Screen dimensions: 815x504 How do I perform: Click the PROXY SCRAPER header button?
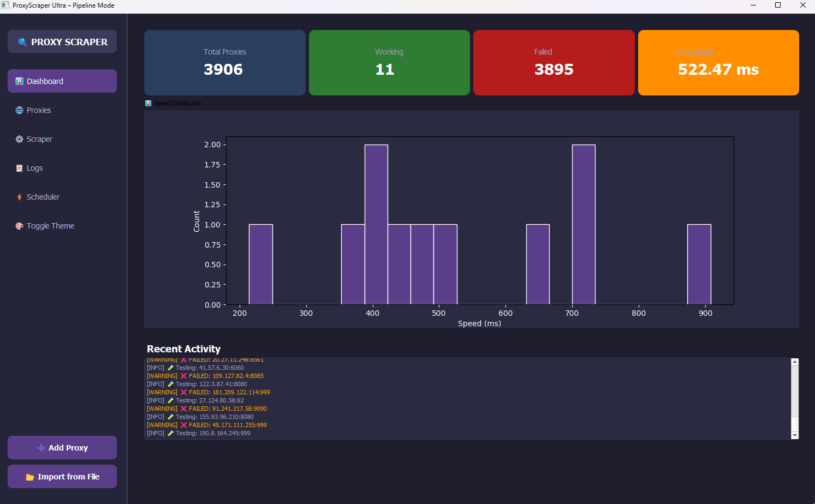coord(62,41)
